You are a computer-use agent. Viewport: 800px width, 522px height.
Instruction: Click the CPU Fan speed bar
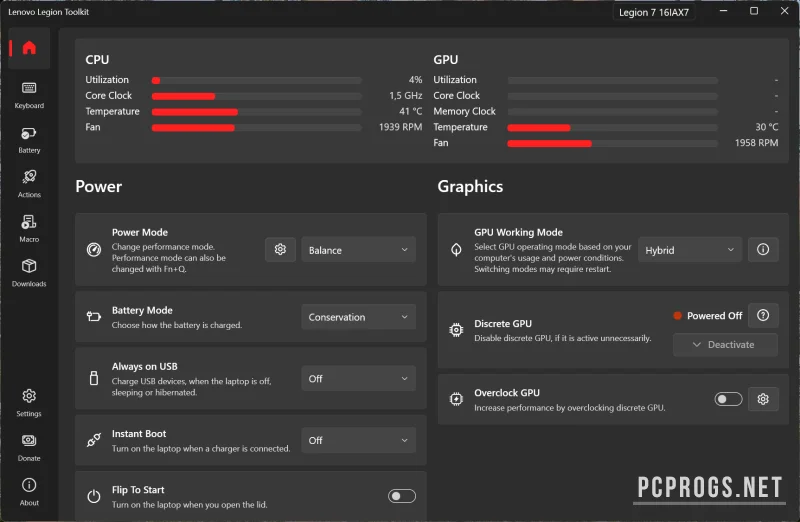(257, 128)
